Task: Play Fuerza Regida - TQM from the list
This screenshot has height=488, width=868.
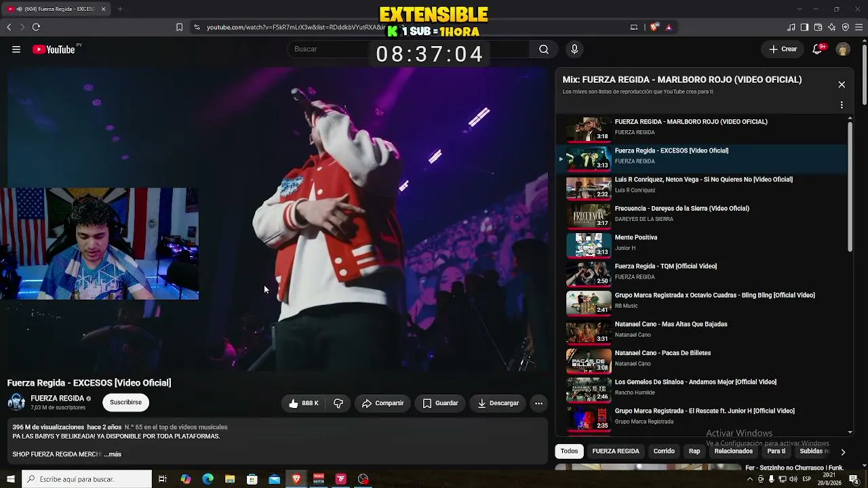Action: pos(702,273)
